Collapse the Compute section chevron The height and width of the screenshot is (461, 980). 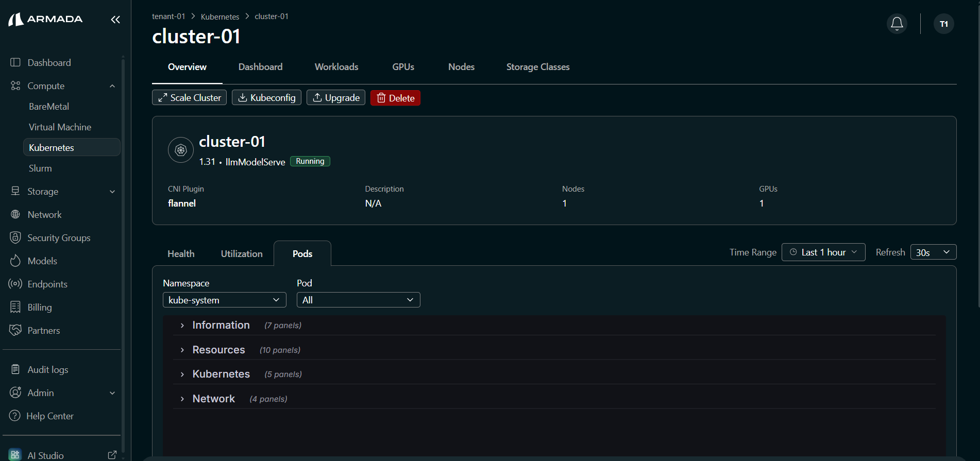[112, 86]
